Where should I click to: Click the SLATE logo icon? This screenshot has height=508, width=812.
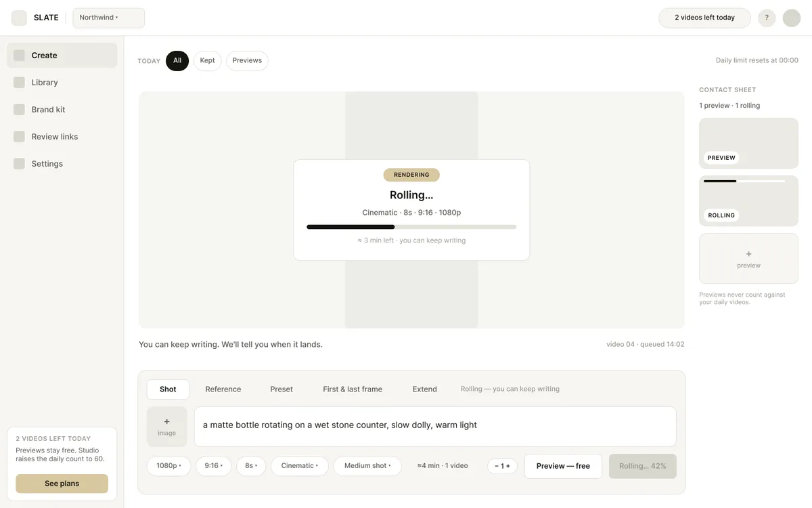(x=19, y=18)
